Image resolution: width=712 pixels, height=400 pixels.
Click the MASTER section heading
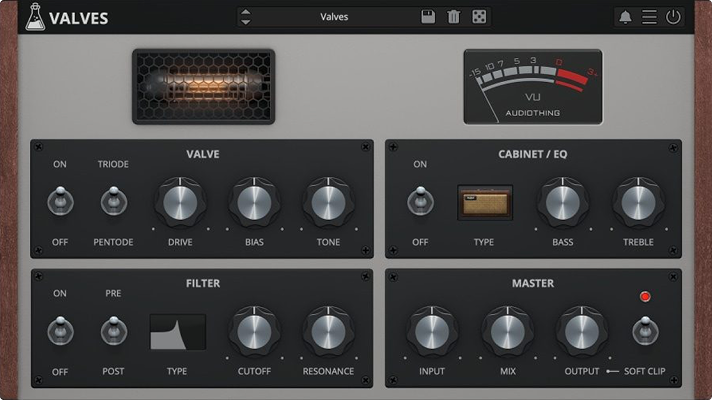click(533, 283)
